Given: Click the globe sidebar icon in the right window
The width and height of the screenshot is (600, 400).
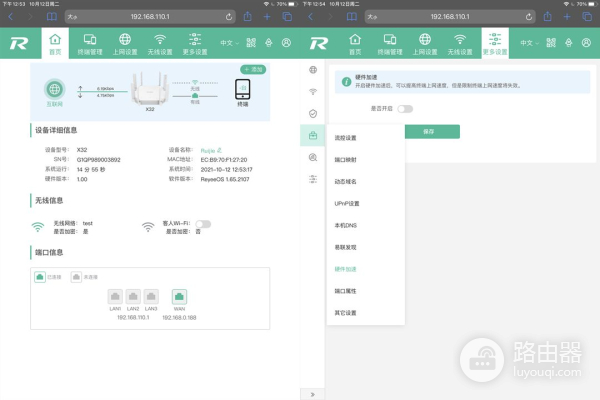Looking at the screenshot, I should tap(313, 70).
